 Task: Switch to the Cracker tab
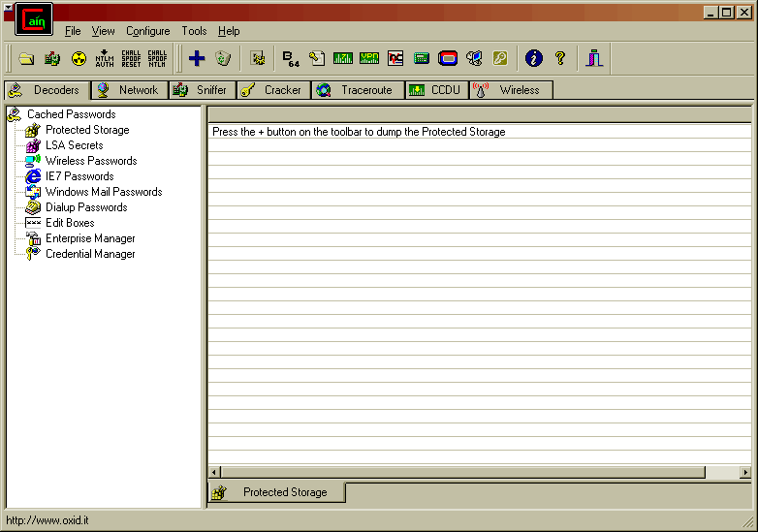pyautogui.click(x=273, y=90)
